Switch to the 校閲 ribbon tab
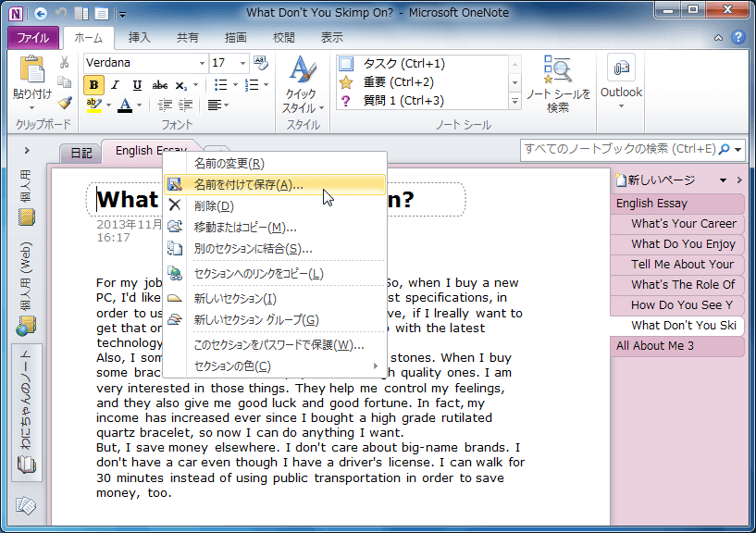 click(283, 38)
